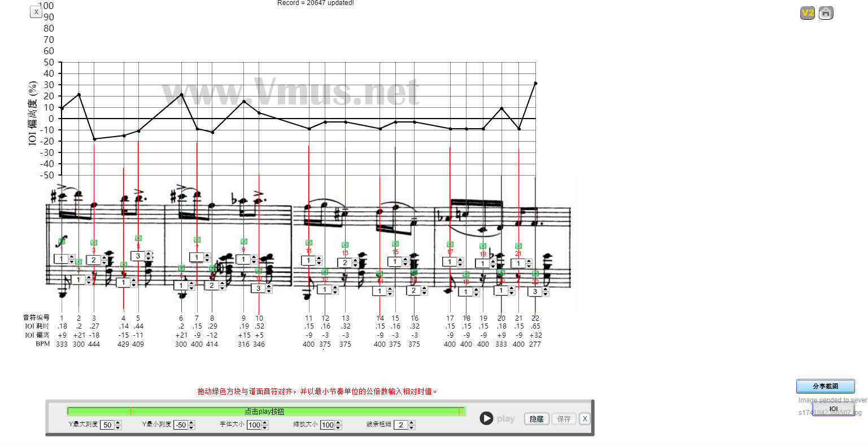Select the green marker for note 13
This screenshot has width=868, height=446.
(x=345, y=245)
